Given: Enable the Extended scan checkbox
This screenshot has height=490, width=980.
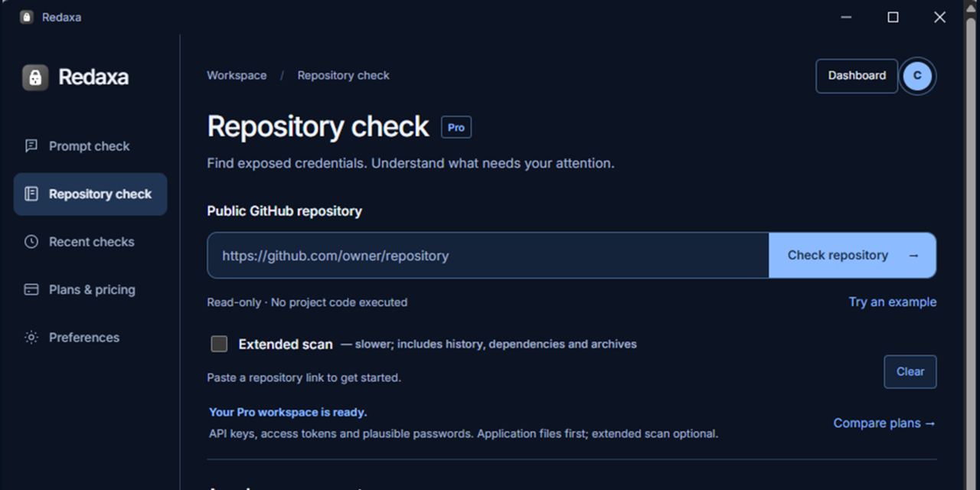Looking at the screenshot, I should [x=219, y=344].
